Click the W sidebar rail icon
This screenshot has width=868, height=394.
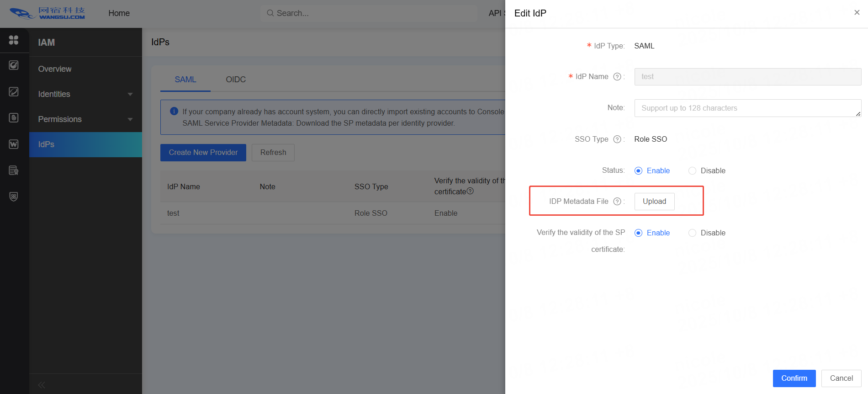pyautogui.click(x=14, y=144)
